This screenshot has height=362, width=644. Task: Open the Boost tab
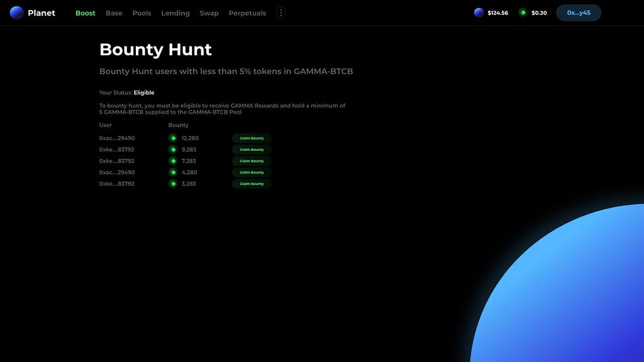(x=86, y=13)
